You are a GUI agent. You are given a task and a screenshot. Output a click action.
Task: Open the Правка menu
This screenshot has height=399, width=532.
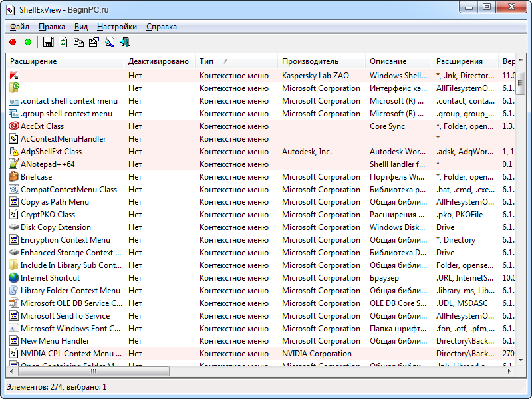52,27
